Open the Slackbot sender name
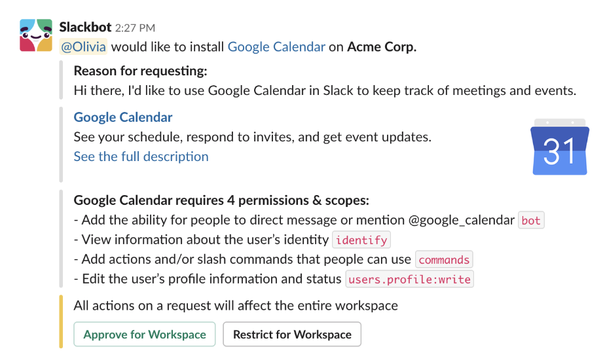605x364 pixels. coord(85,27)
